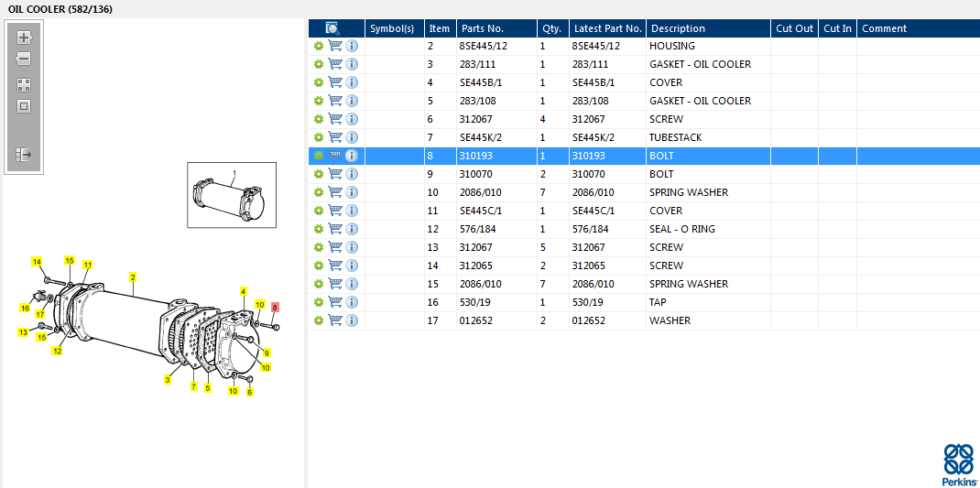This screenshot has width=980, height=488.
Task: Zoom out the diagram with minus icon
Action: pos(24,60)
